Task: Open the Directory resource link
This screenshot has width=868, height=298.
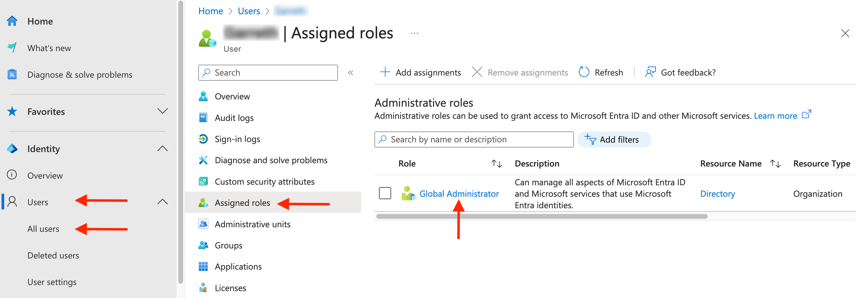Action: pos(717,193)
